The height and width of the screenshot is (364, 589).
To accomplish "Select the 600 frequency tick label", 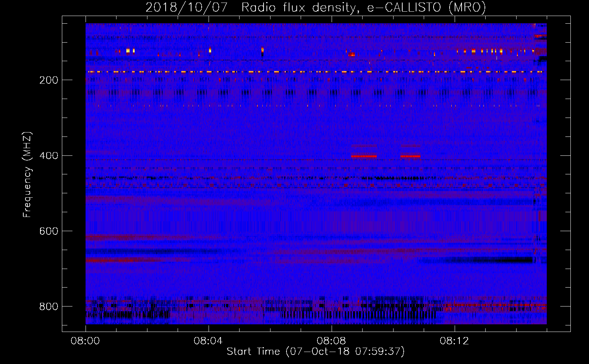I will pyautogui.click(x=49, y=232).
